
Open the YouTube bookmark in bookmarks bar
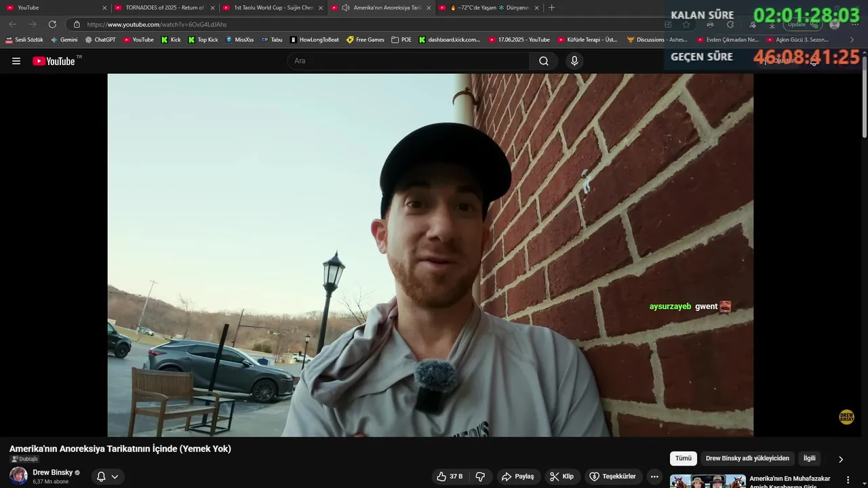point(138,39)
